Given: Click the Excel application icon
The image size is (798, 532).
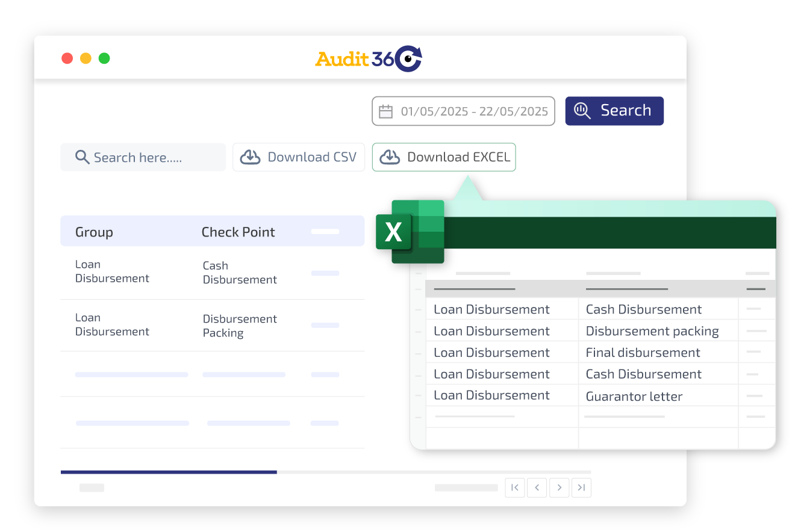Looking at the screenshot, I should [x=410, y=232].
